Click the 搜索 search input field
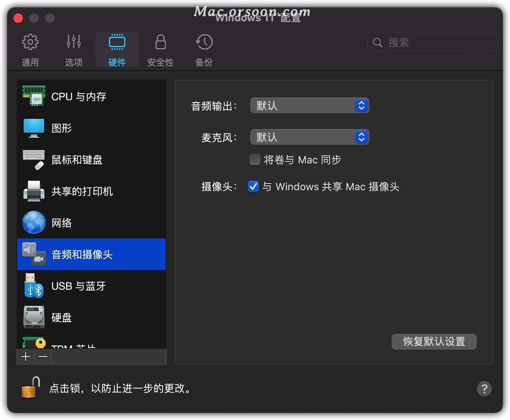Image resolution: width=510 pixels, height=420 pixels. click(433, 42)
